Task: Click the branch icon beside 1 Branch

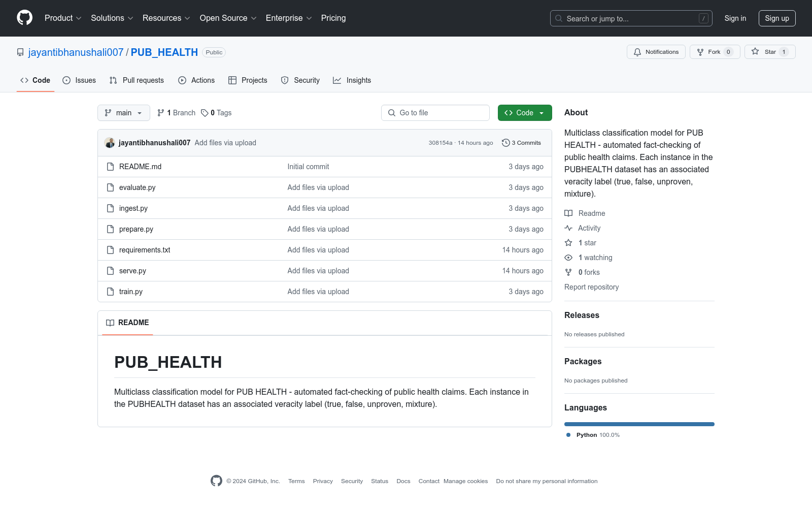Action: coord(161,113)
